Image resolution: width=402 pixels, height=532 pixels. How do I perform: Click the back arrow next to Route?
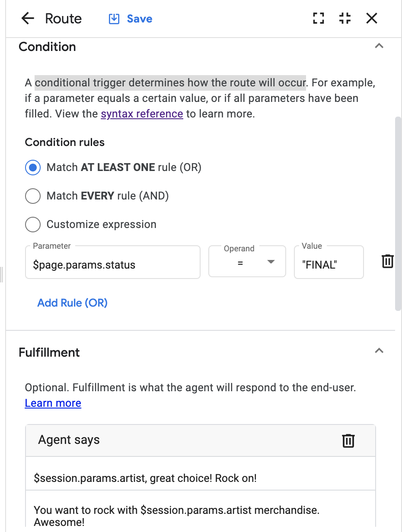(28, 19)
